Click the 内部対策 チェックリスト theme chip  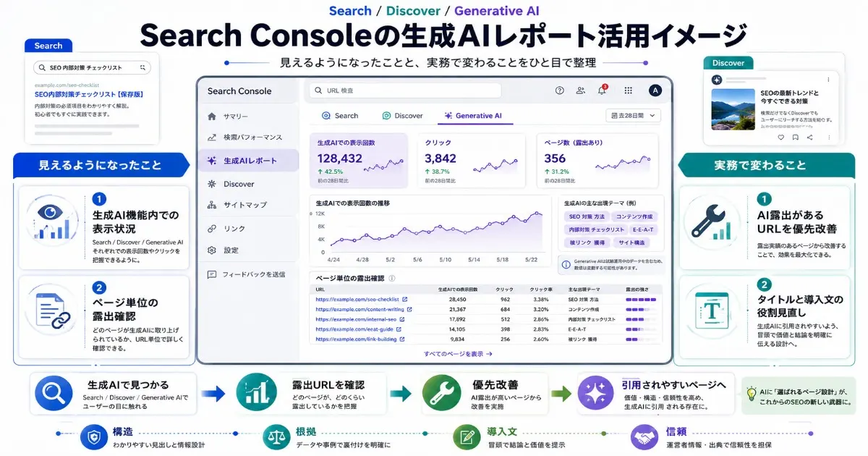pos(596,229)
